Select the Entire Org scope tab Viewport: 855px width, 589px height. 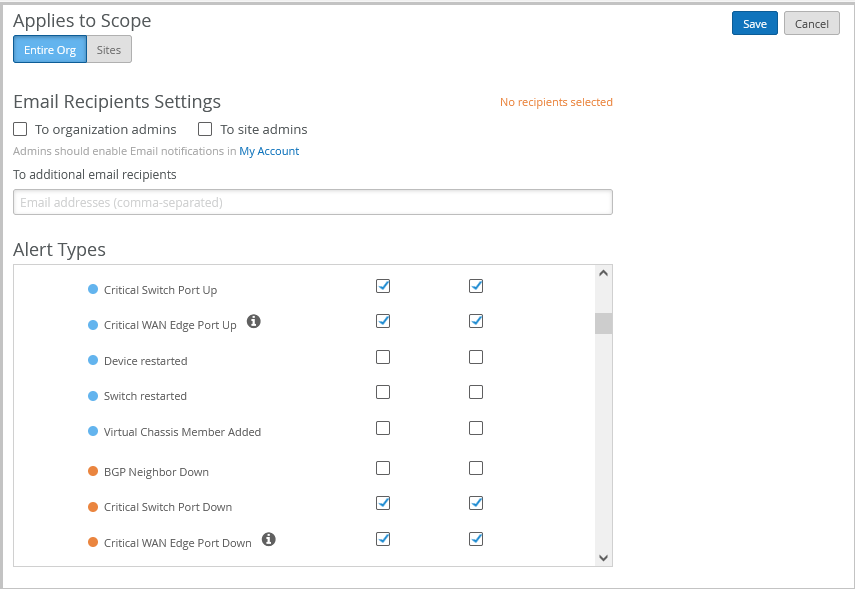coord(50,50)
